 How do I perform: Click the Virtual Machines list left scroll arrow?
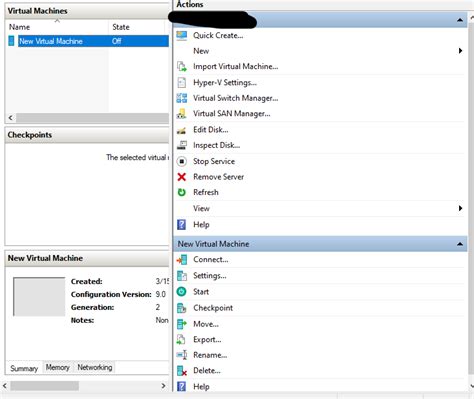point(11,118)
